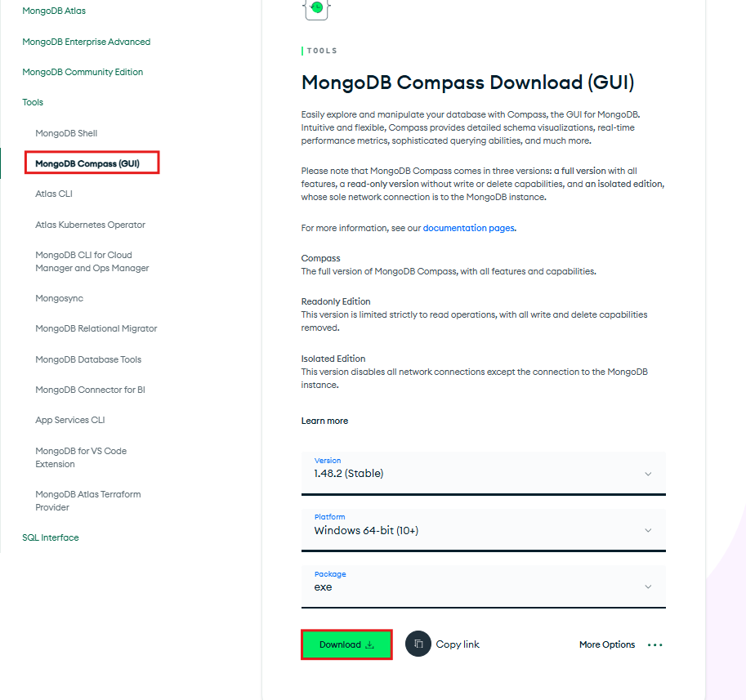Select Atlas Kubernetes Operator
The width and height of the screenshot is (746, 700).
[90, 225]
